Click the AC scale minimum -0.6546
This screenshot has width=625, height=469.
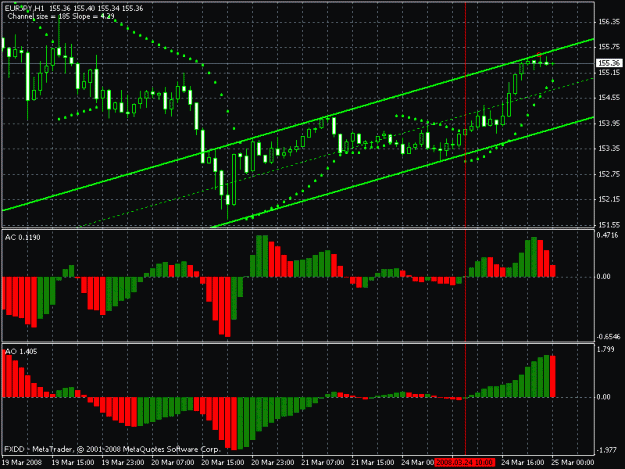tap(608, 337)
